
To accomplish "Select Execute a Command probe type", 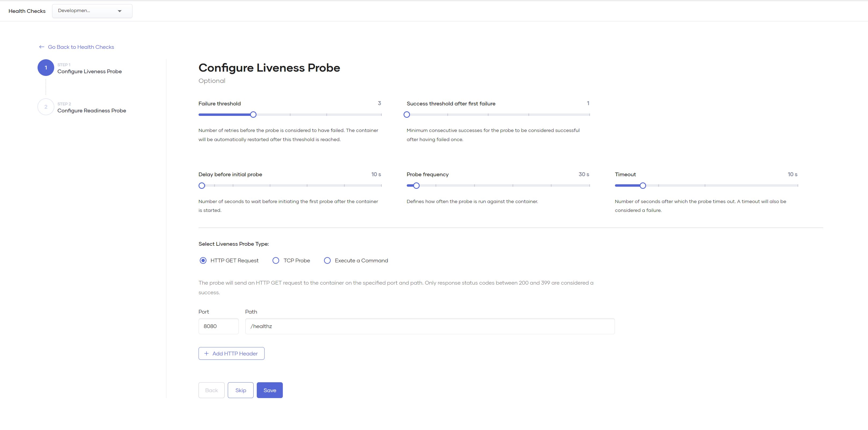I will pos(327,260).
